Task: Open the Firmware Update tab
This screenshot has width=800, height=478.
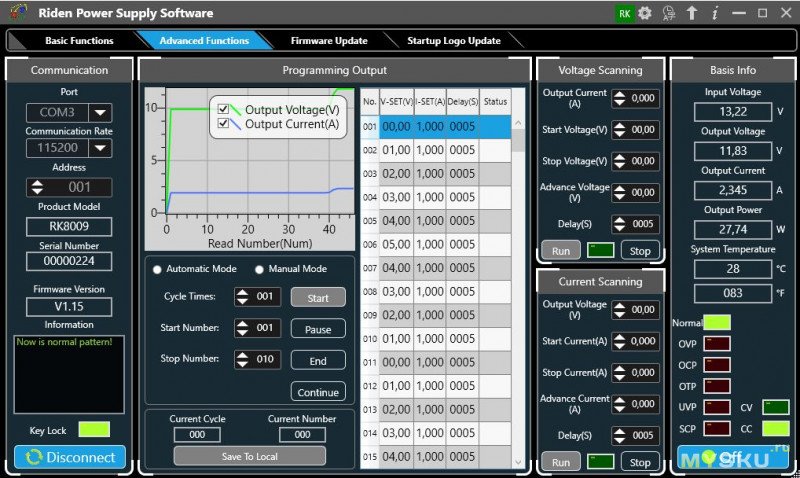Action: 329,41
